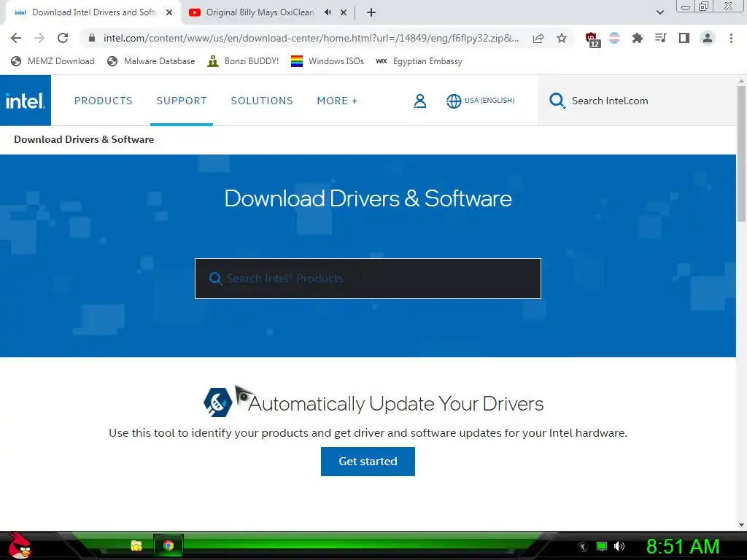Open the Windows ISOs bookmark
747x560 pixels.
[x=328, y=61]
